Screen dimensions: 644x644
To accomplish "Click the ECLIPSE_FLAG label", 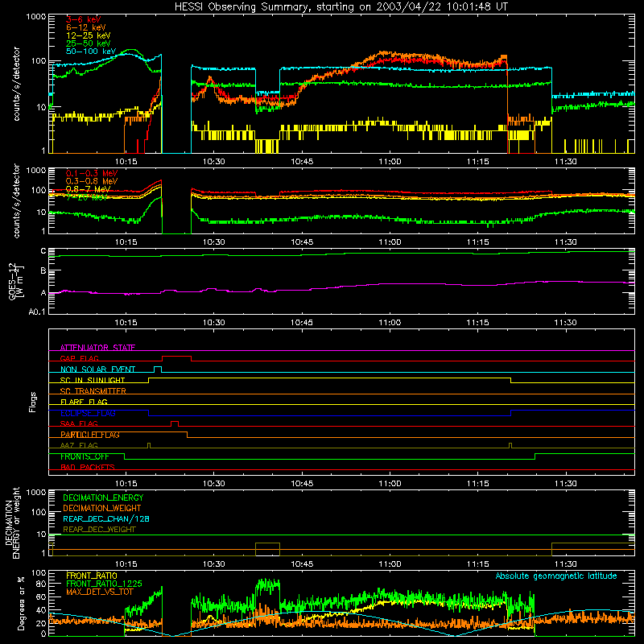I will (88, 413).
